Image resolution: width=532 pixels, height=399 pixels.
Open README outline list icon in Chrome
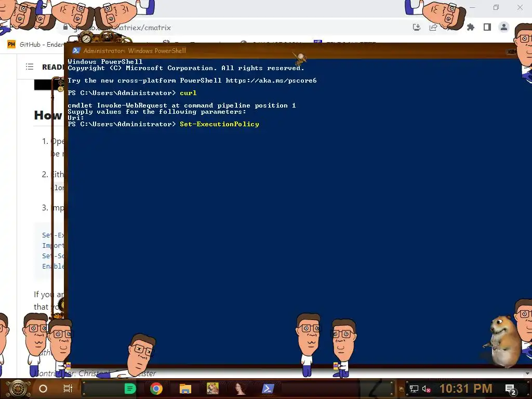click(30, 67)
